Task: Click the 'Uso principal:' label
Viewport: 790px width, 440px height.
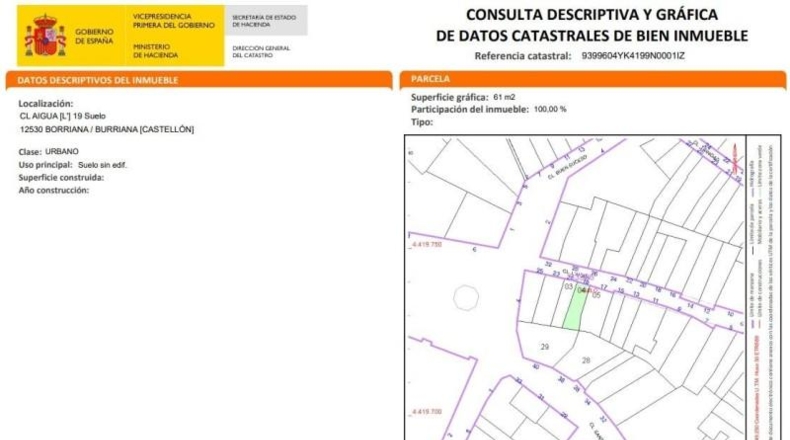Action: click(x=45, y=165)
